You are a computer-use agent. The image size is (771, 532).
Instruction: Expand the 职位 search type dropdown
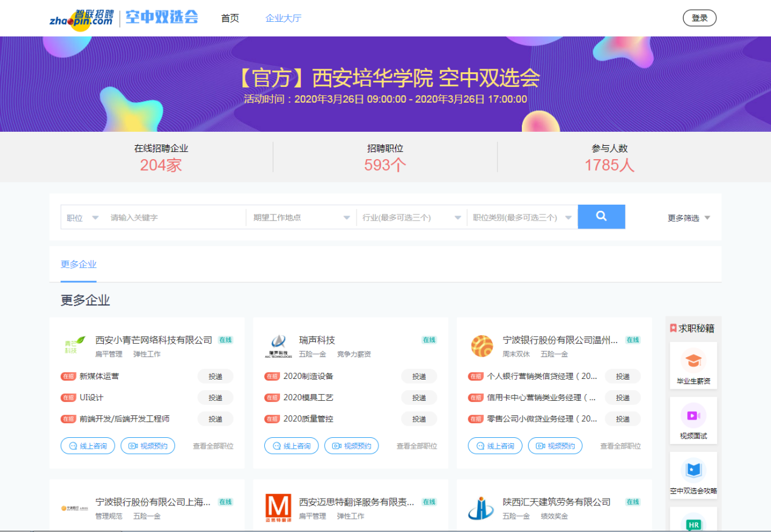click(83, 218)
